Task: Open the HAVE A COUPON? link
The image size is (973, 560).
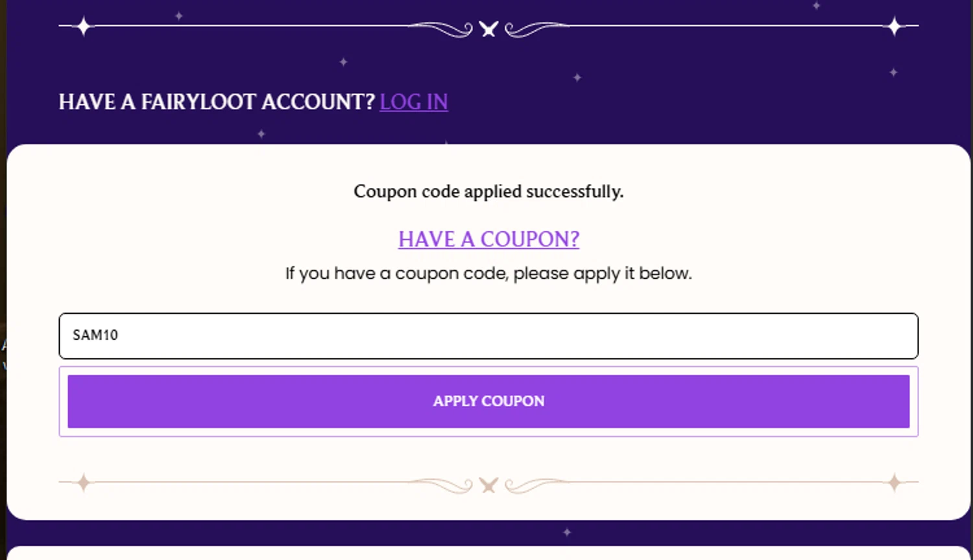Action: coord(488,239)
